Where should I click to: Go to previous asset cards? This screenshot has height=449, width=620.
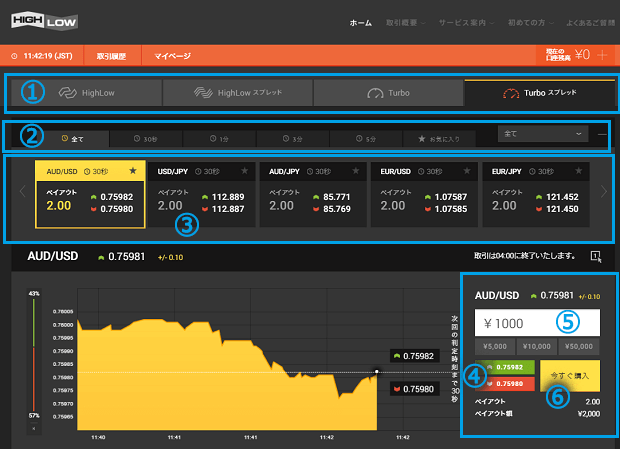point(23,191)
